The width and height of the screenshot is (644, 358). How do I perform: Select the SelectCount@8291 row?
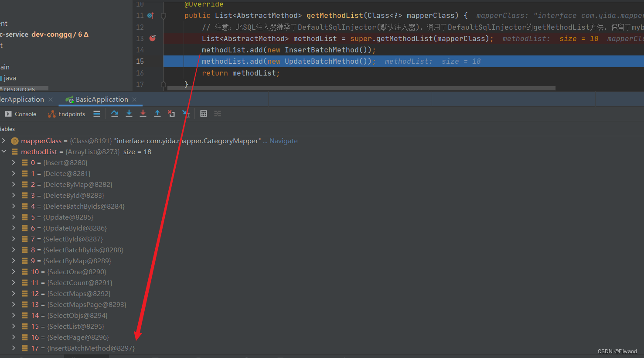coord(322,283)
